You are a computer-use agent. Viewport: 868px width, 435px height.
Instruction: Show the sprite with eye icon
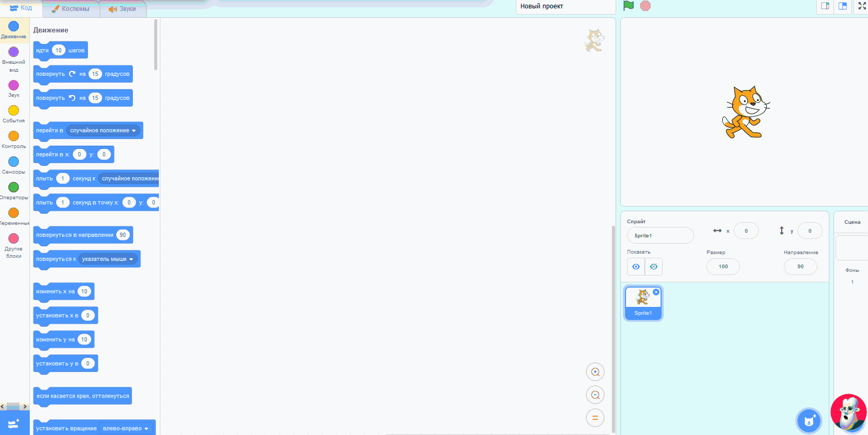click(636, 267)
